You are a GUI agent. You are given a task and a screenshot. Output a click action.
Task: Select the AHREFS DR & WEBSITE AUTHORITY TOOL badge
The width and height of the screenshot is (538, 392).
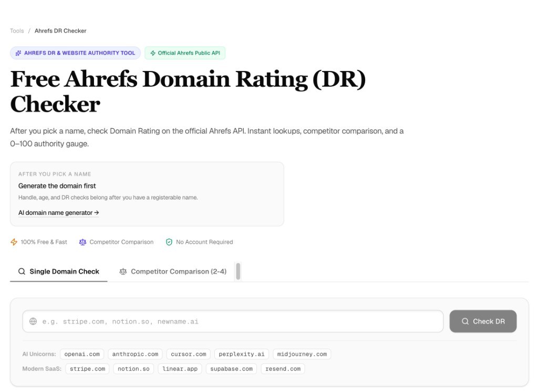[75, 53]
